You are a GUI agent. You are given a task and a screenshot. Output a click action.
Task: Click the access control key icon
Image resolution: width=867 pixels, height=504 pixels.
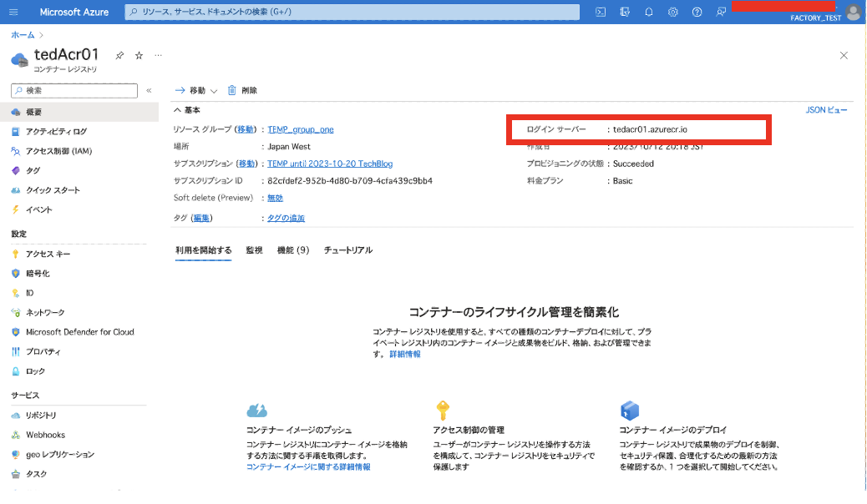tap(443, 410)
